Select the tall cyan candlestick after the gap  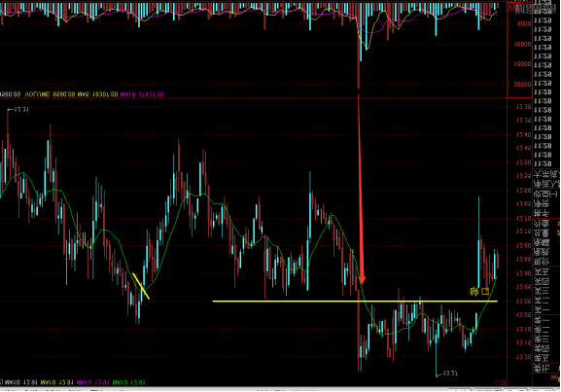coord(478,242)
